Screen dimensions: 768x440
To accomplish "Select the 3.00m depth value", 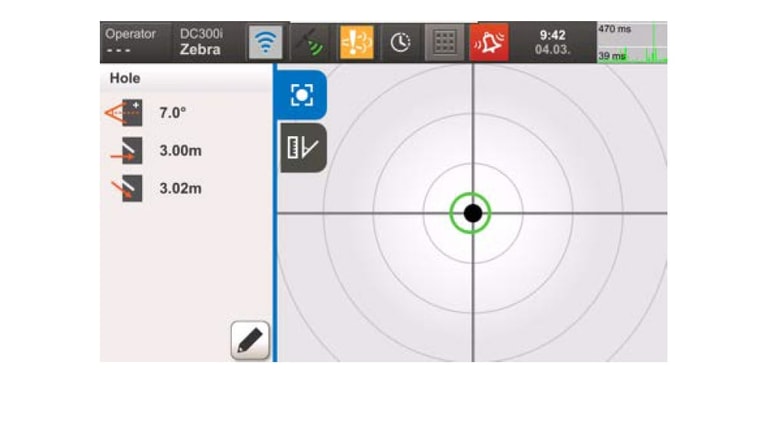I will point(181,151).
